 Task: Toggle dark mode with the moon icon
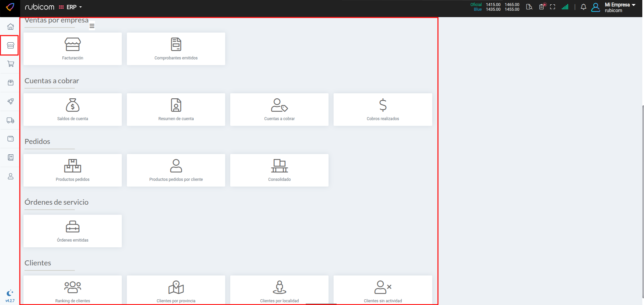[x=10, y=293]
